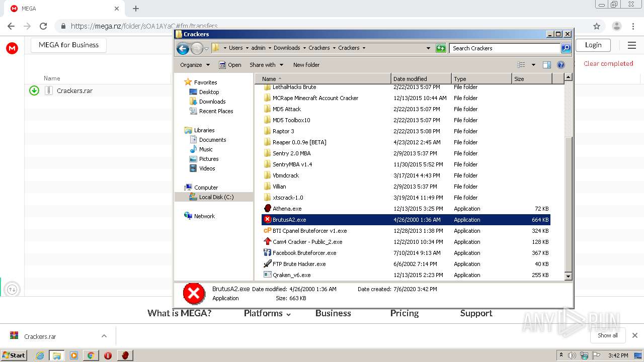Open recent pages dropdown beside Forward button
644x362 pixels.
(206, 48)
